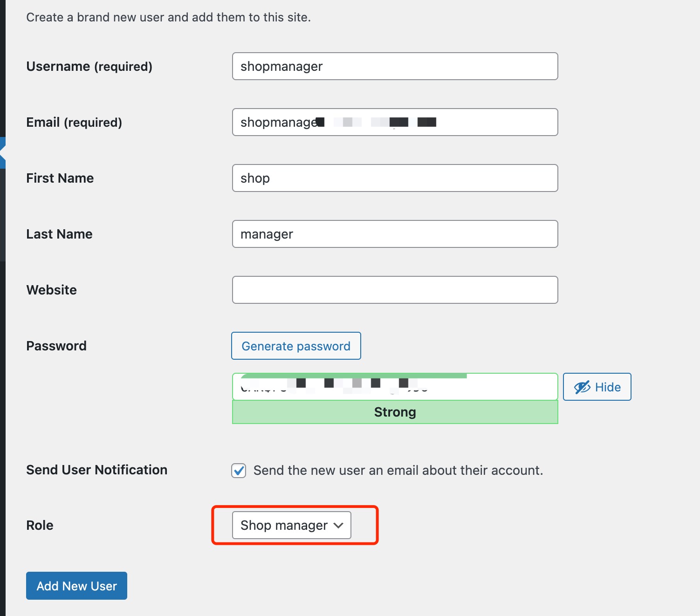
Task: Click the First Name field
Action: [395, 178]
